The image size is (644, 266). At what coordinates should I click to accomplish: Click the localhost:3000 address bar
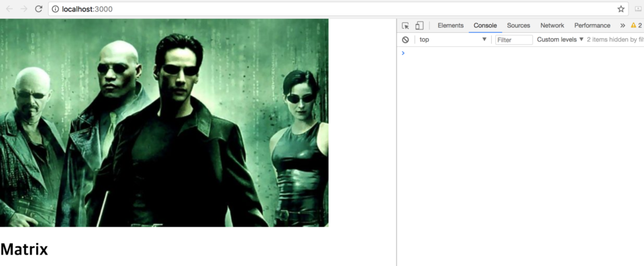point(338,9)
